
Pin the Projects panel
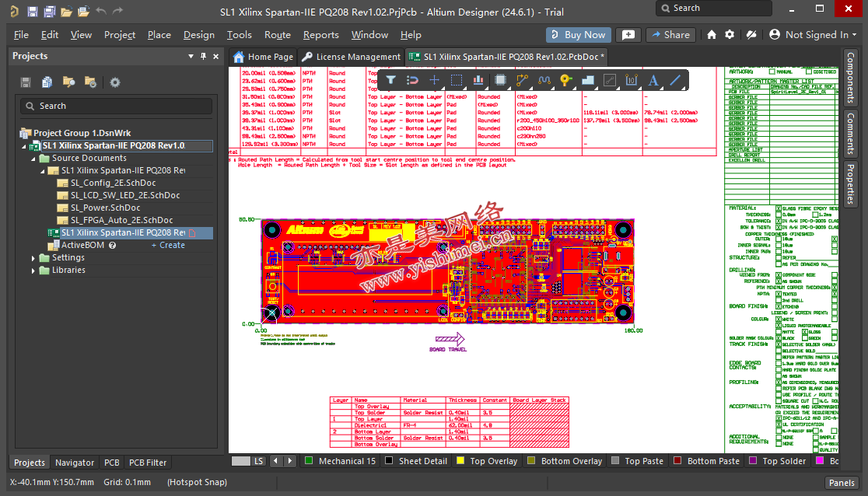[203, 56]
